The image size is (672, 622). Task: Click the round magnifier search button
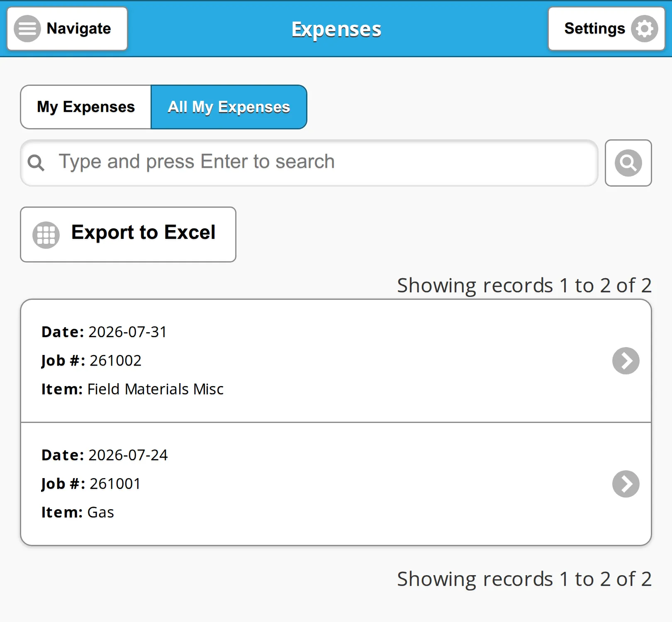tap(628, 163)
